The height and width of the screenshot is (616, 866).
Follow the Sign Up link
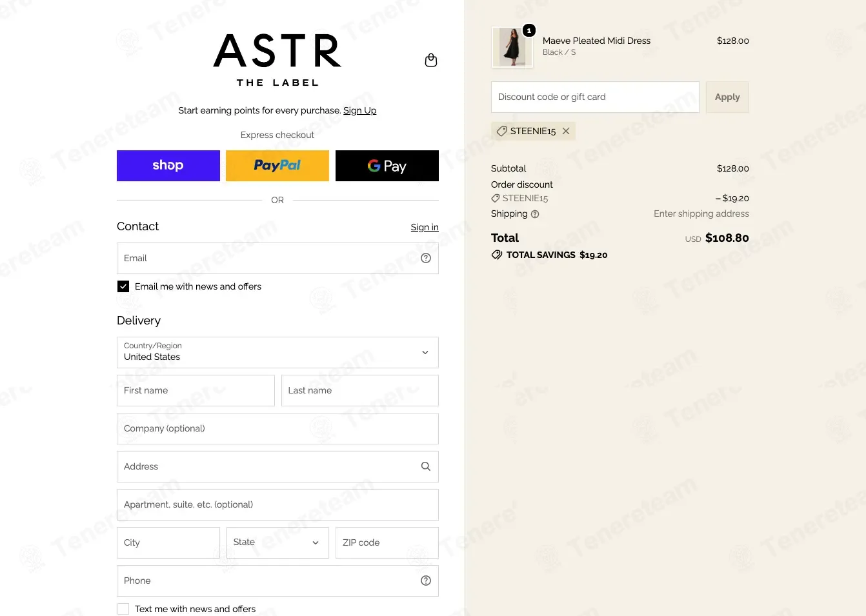pyautogui.click(x=359, y=110)
